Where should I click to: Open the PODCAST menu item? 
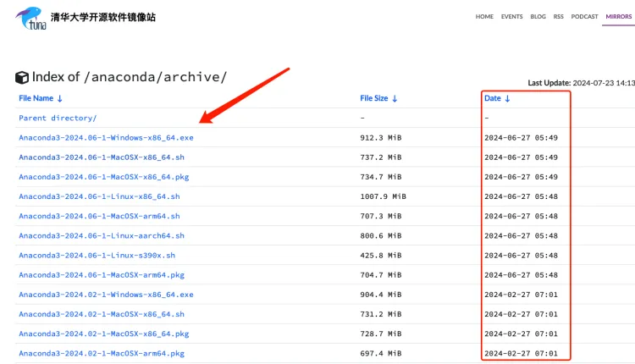coord(584,17)
